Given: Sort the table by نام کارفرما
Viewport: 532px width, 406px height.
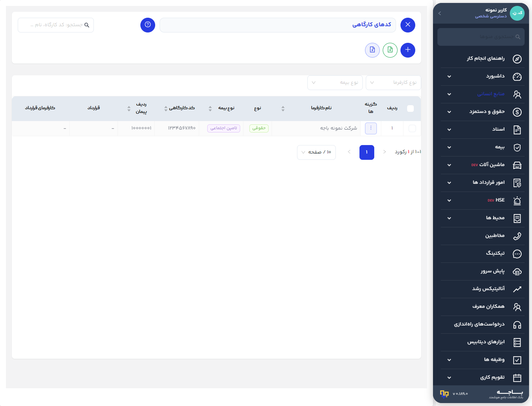Looking at the screenshot, I should [x=283, y=109].
